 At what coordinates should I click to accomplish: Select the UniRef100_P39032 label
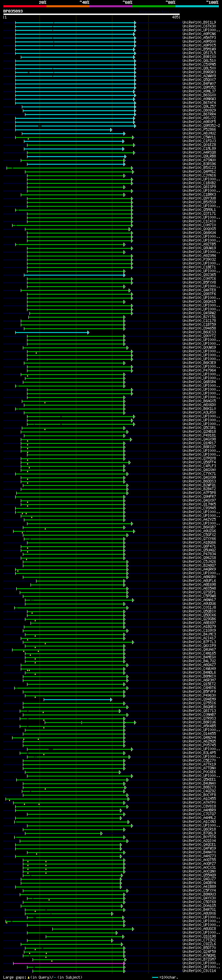click(x=199, y=259)
